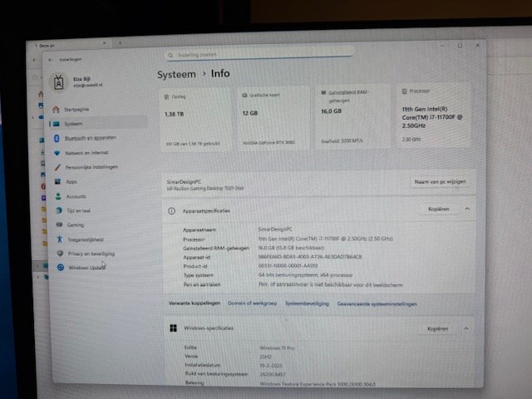The height and width of the screenshot is (399, 532).
Task: Focus the 'Instelling zoeken' search box
Action: pyautogui.click(x=259, y=54)
